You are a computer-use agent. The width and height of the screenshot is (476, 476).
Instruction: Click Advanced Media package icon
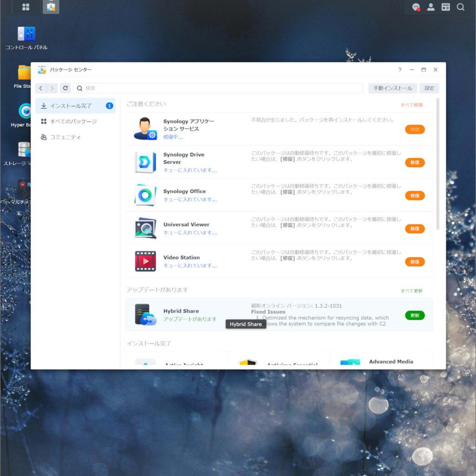pos(350,362)
